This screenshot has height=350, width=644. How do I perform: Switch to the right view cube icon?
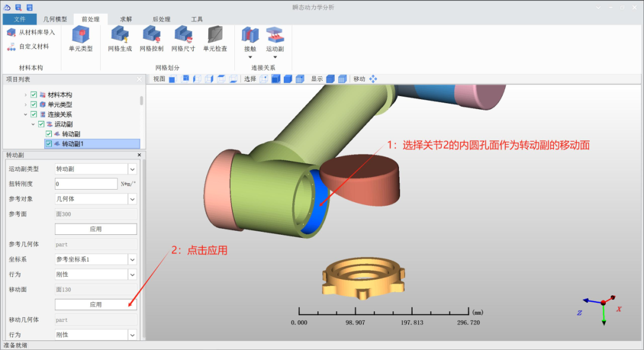(x=209, y=79)
